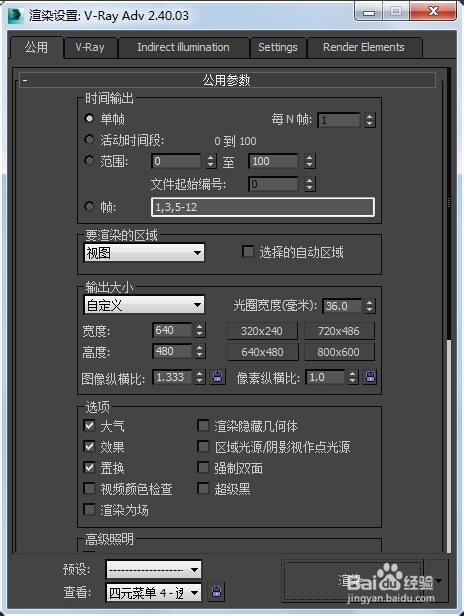Minimize the 渲染设置 window

point(368,11)
